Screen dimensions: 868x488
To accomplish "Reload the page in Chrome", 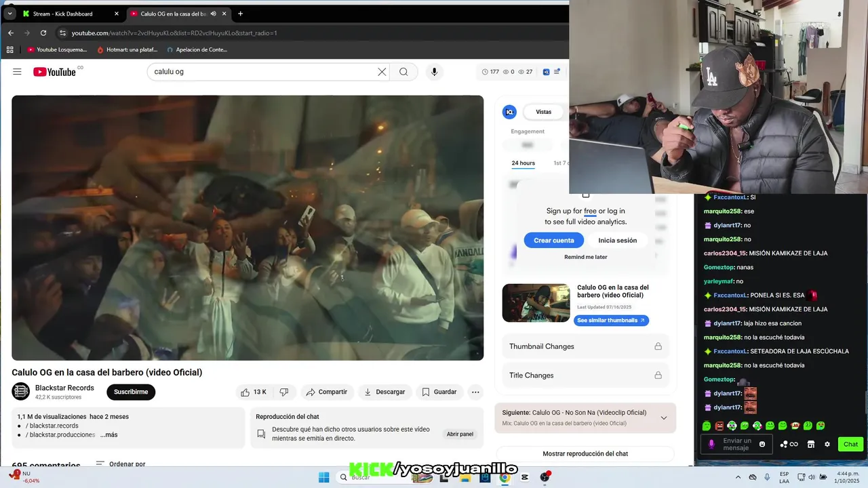I will click(43, 33).
